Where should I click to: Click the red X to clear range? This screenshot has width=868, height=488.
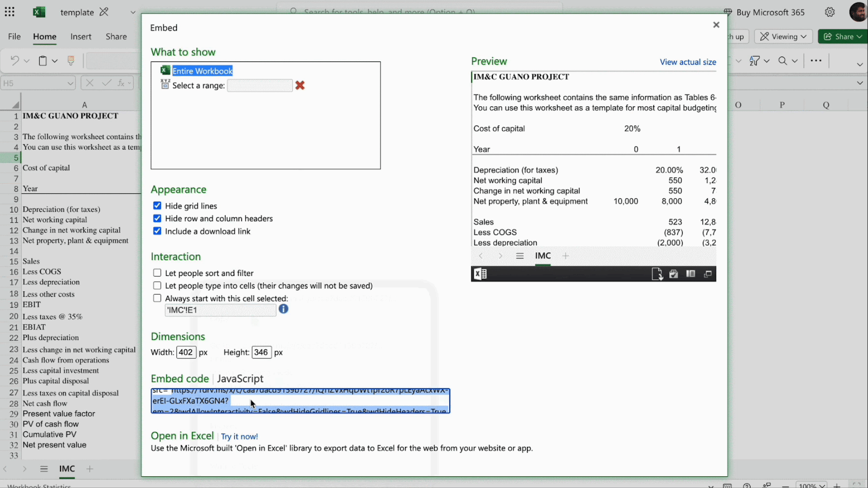pyautogui.click(x=300, y=86)
